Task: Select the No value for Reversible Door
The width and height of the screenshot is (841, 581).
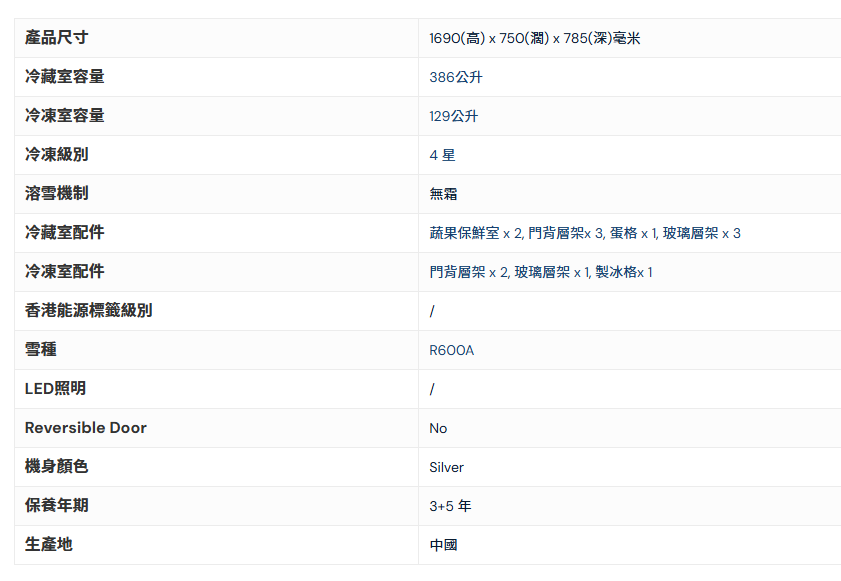Action: (438, 428)
